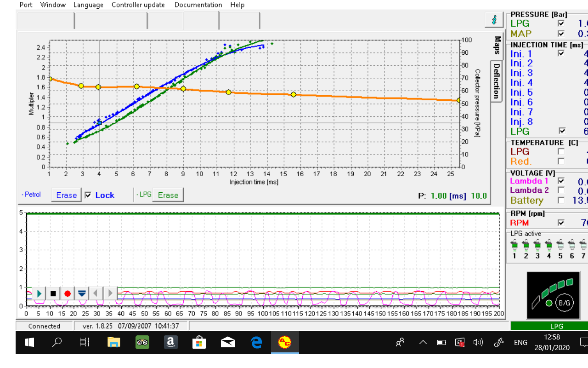Switch to the Deflection tab
This screenshot has height=368, width=588.
(496, 81)
